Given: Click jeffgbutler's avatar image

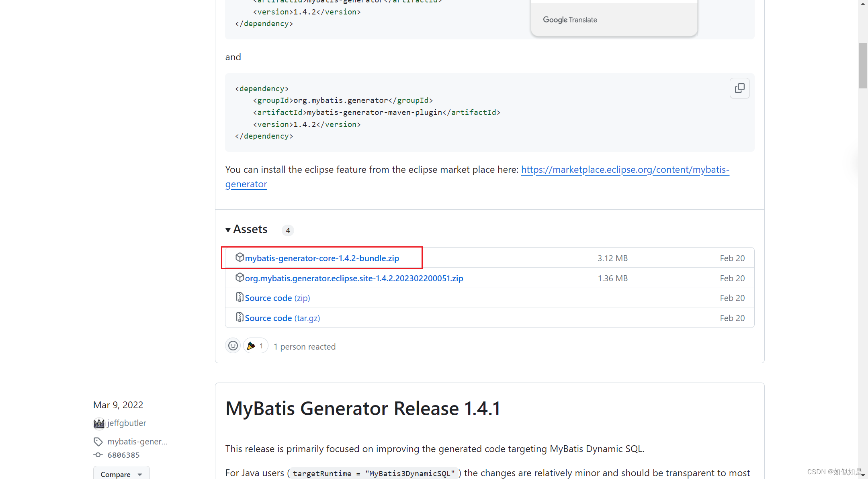Looking at the screenshot, I should click(99, 424).
